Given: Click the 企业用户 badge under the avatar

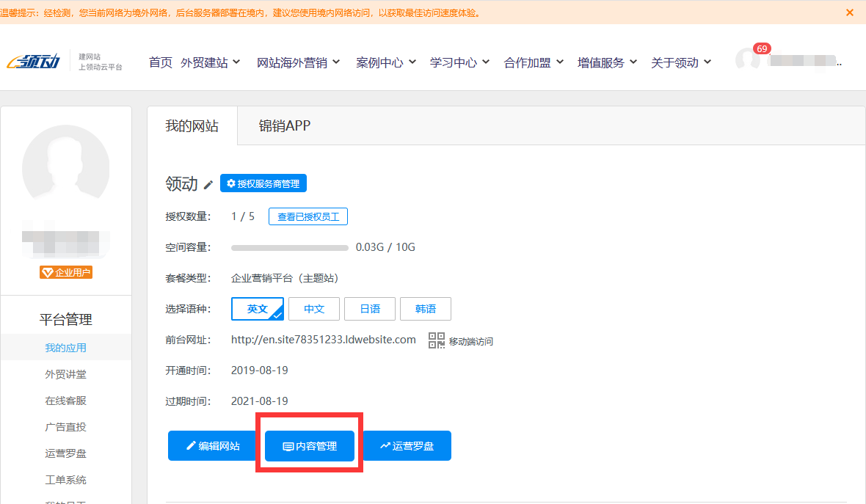Looking at the screenshot, I should click(x=66, y=273).
